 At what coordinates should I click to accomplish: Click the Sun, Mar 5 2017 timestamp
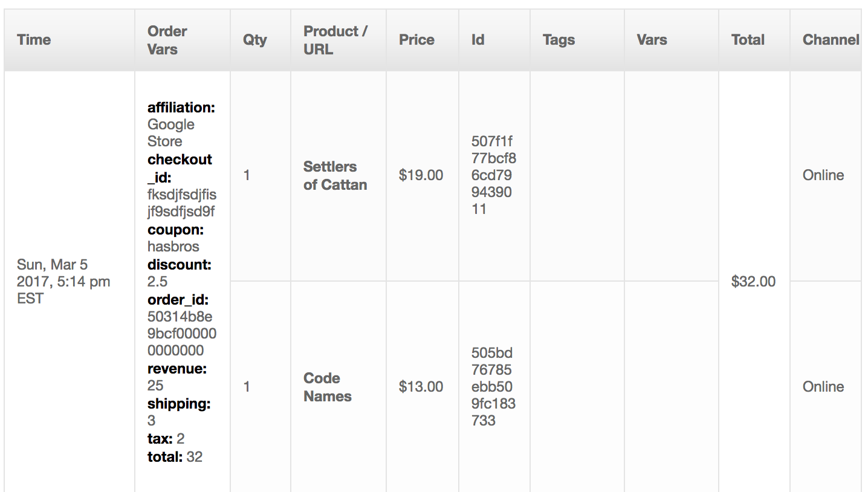63,282
